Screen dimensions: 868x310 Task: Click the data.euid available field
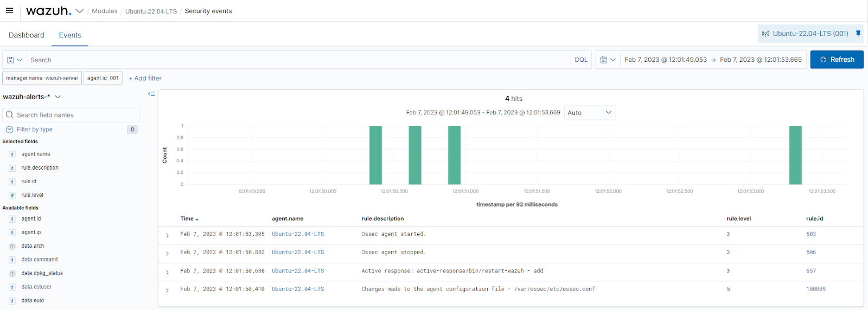(x=33, y=301)
